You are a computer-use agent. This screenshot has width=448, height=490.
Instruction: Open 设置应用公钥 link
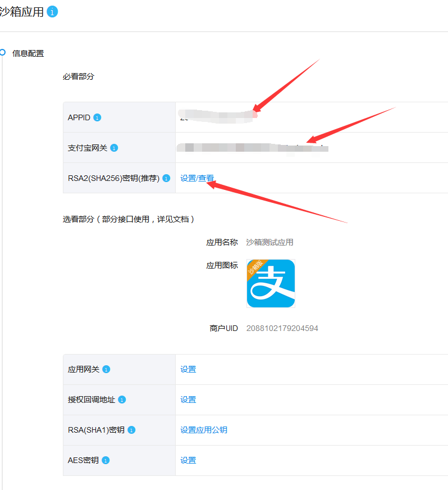[x=204, y=430]
